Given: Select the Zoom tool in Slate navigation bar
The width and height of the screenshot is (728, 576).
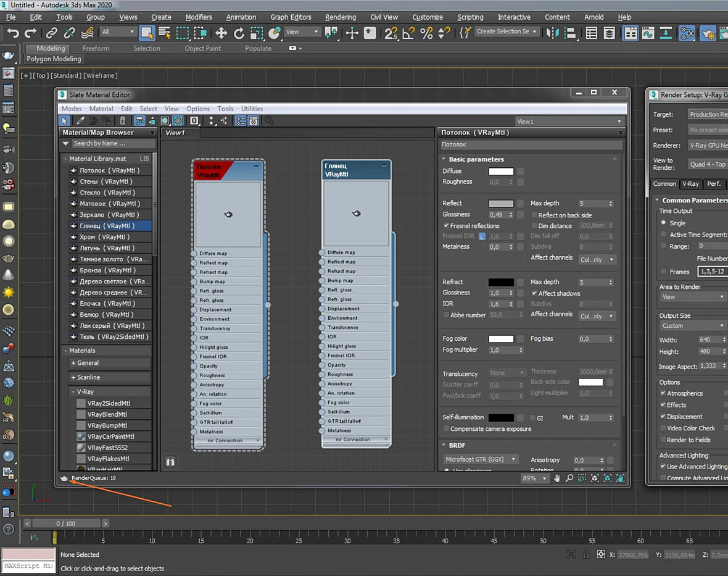Looking at the screenshot, I should [x=569, y=478].
